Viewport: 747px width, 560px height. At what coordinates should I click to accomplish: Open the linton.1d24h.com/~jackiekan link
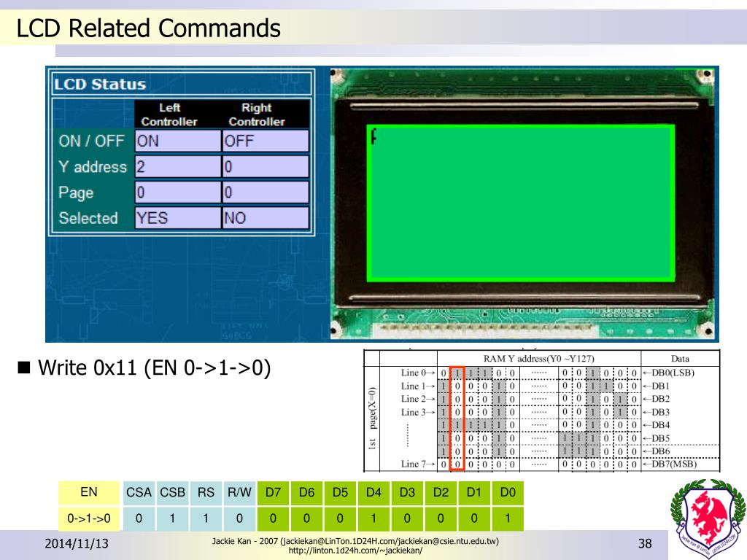point(355,551)
